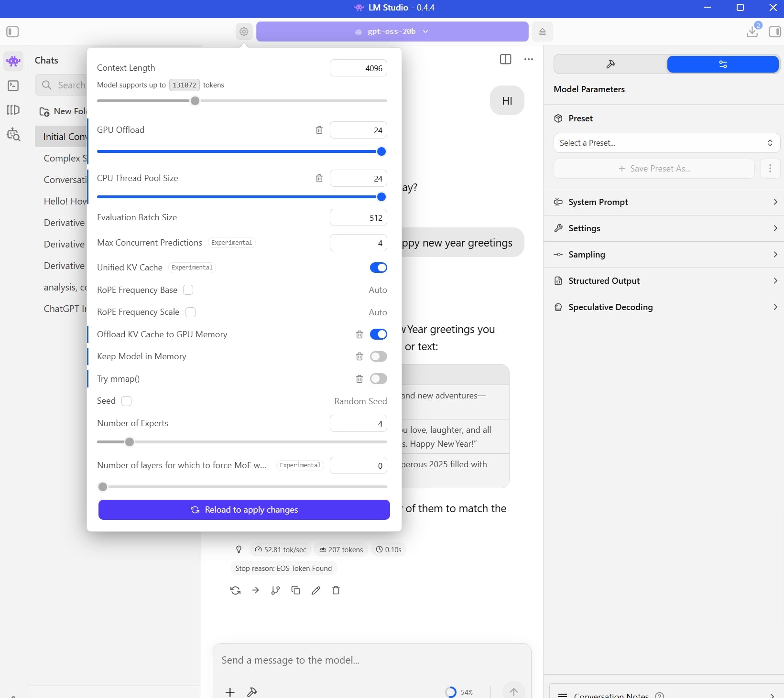Viewport: 784px width, 698px height.
Task: Click the regenerate response icon
Action: click(235, 591)
